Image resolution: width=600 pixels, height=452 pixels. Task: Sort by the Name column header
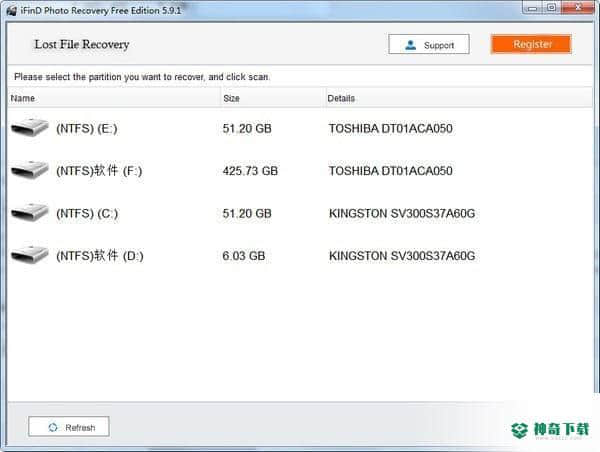click(x=114, y=98)
